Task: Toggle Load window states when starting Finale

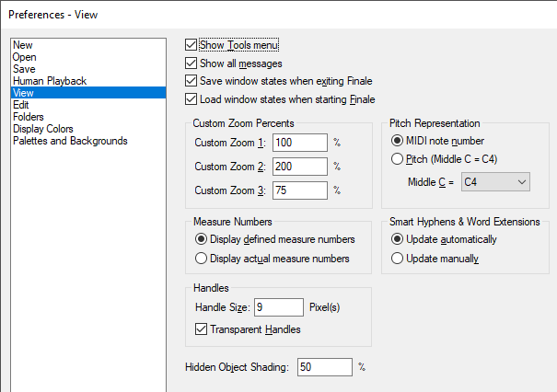Action: tap(191, 99)
